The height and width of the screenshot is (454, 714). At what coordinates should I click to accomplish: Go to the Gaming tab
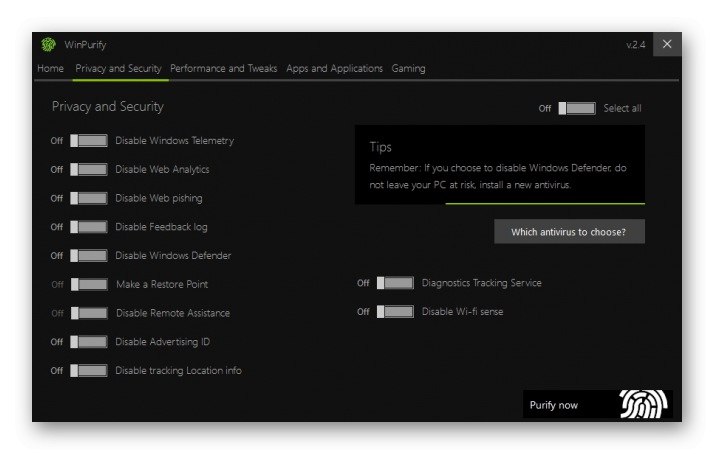pyautogui.click(x=408, y=69)
